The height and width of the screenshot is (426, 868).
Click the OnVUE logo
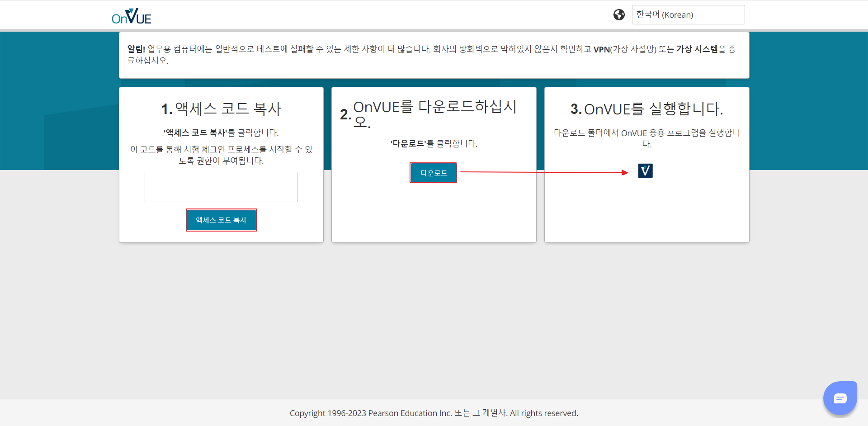coord(132,16)
